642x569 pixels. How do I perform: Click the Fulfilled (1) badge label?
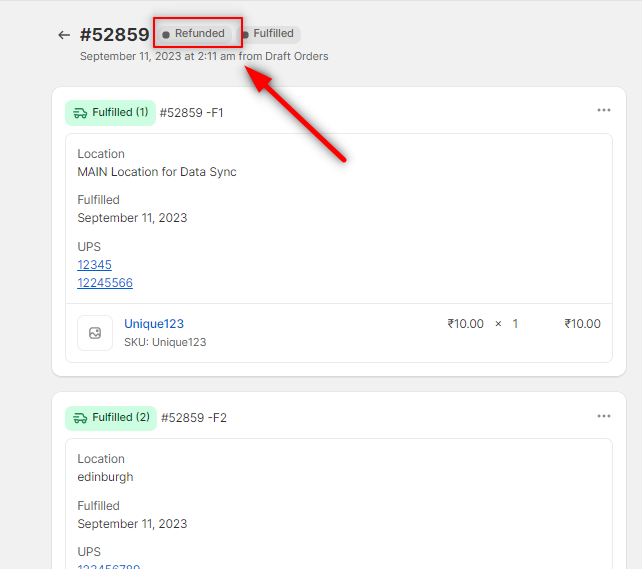[x=120, y=113]
